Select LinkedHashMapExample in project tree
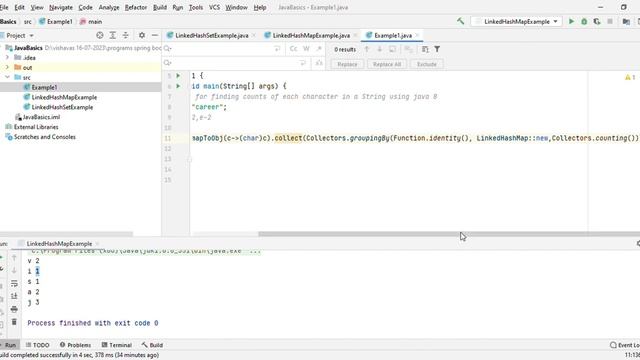 [x=64, y=97]
